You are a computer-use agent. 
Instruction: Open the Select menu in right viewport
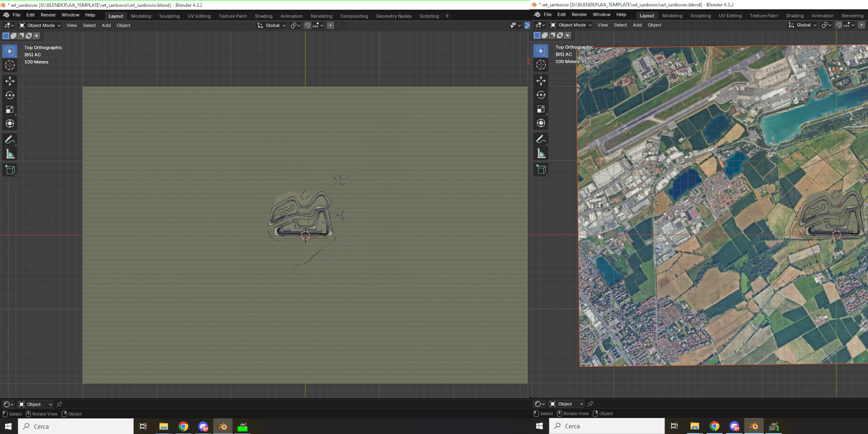pyautogui.click(x=620, y=25)
